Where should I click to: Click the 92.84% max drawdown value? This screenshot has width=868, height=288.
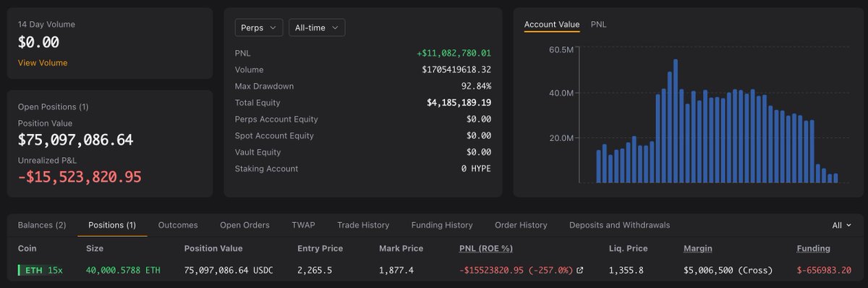pos(476,87)
